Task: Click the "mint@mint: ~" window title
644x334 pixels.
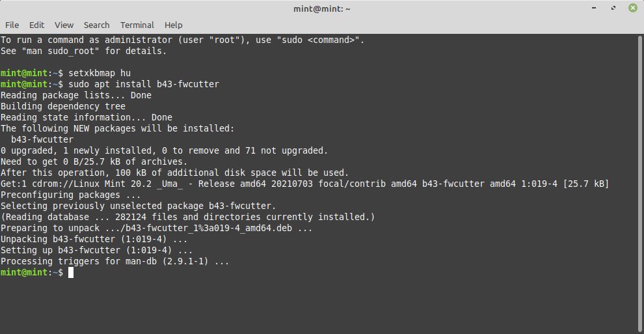Action: (321, 8)
